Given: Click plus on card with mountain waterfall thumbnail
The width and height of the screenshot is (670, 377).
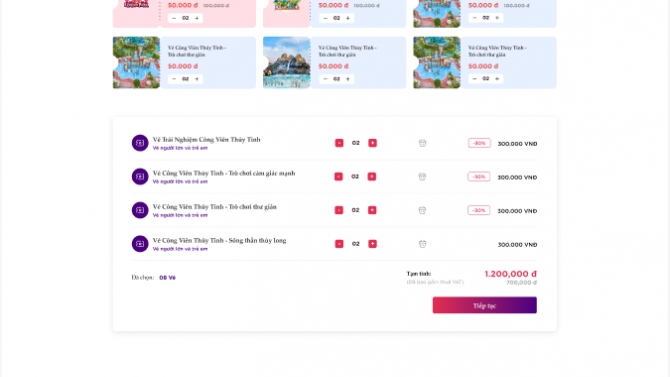Looking at the screenshot, I should [x=348, y=79].
